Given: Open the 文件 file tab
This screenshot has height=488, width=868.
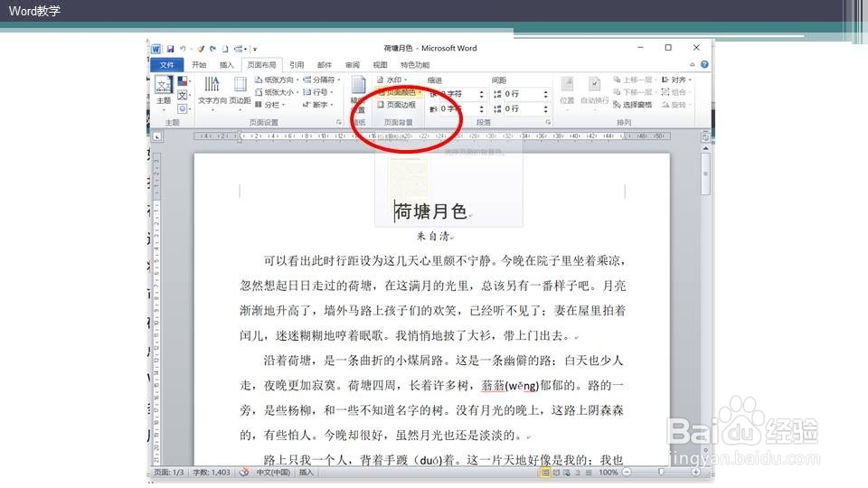Looking at the screenshot, I should (x=166, y=65).
